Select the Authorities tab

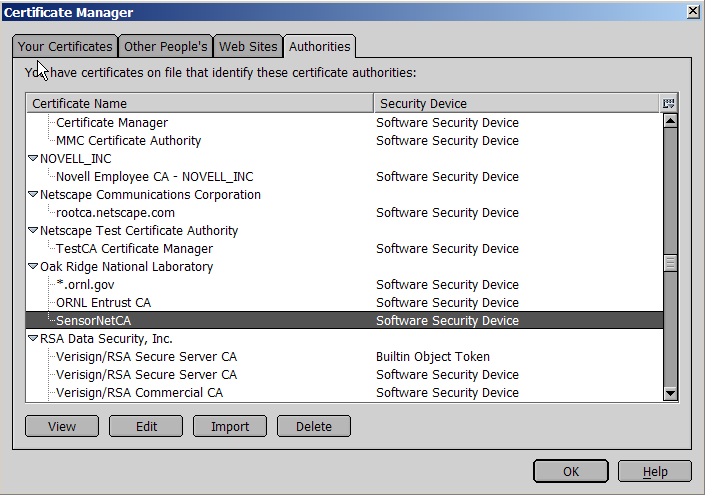pyautogui.click(x=320, y=46)
